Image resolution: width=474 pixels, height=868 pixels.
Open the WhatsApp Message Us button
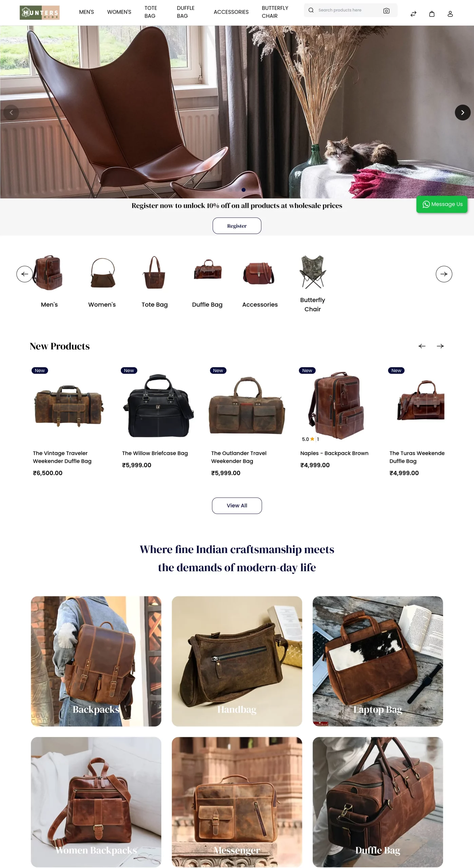[x=442, y=204]
